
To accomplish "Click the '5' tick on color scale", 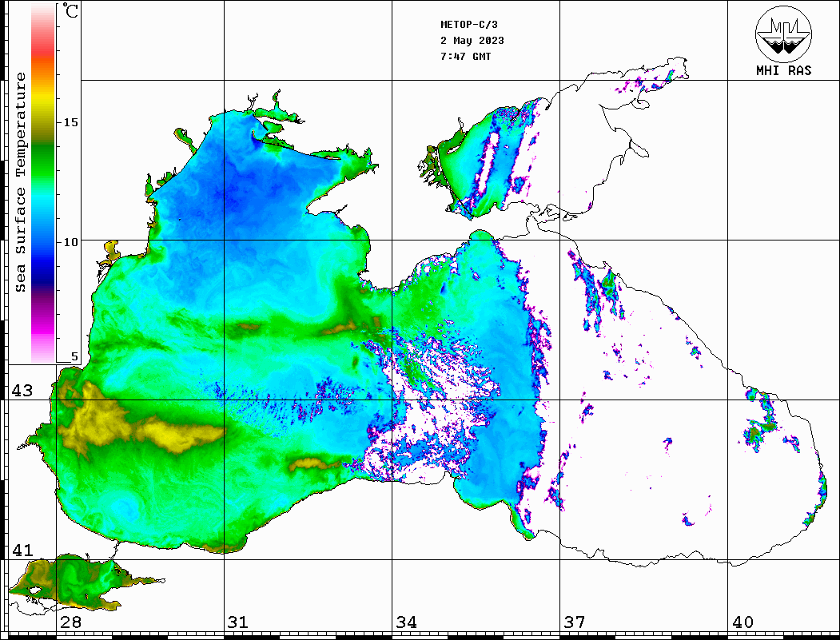I will [x=74, y=356].
